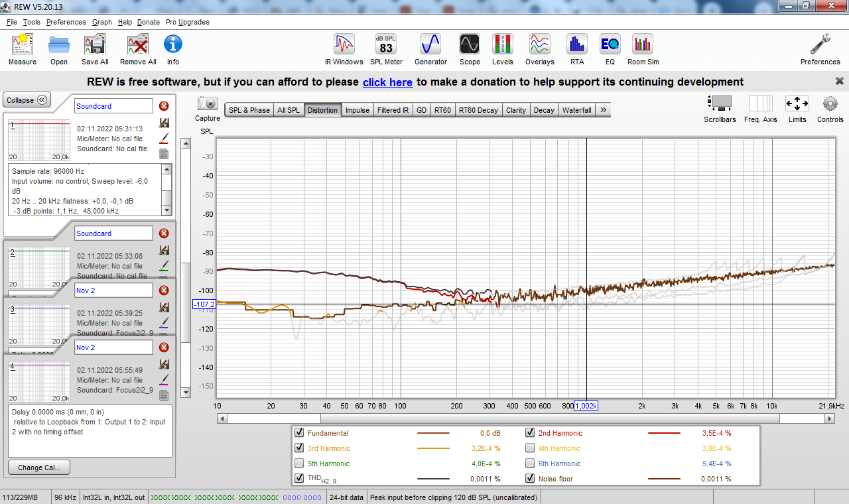Change trace colour of measurement 1
Image resolution: width=849 pixels, height=504 pixels.
[x=164, y=138]
